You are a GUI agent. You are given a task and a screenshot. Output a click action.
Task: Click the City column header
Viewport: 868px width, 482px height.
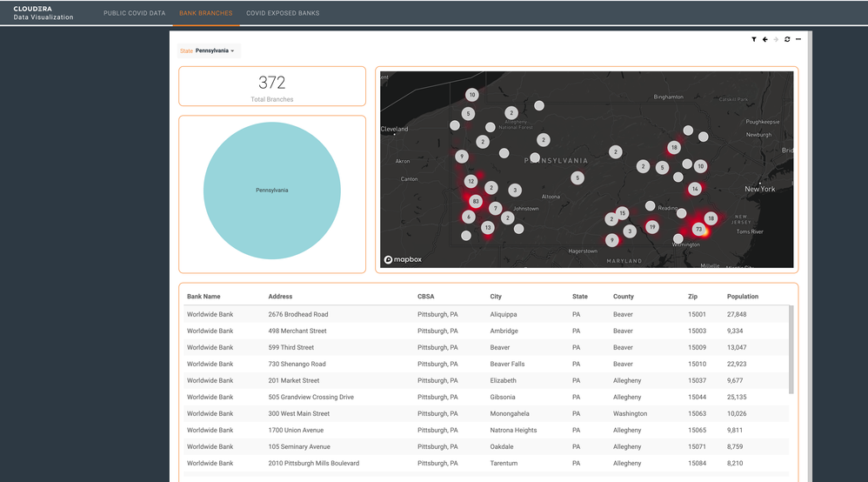(496, 297)
